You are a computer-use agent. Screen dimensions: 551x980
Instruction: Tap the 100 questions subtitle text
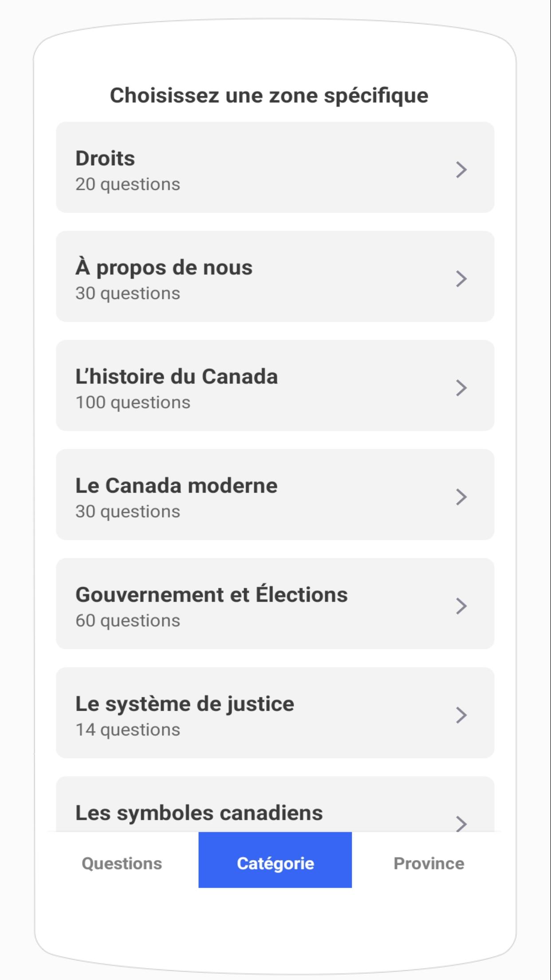[133, 403]
